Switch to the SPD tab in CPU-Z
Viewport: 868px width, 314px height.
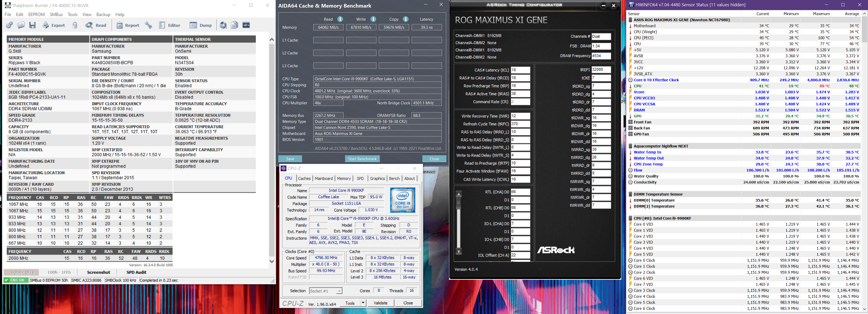(x=360, y=179)
